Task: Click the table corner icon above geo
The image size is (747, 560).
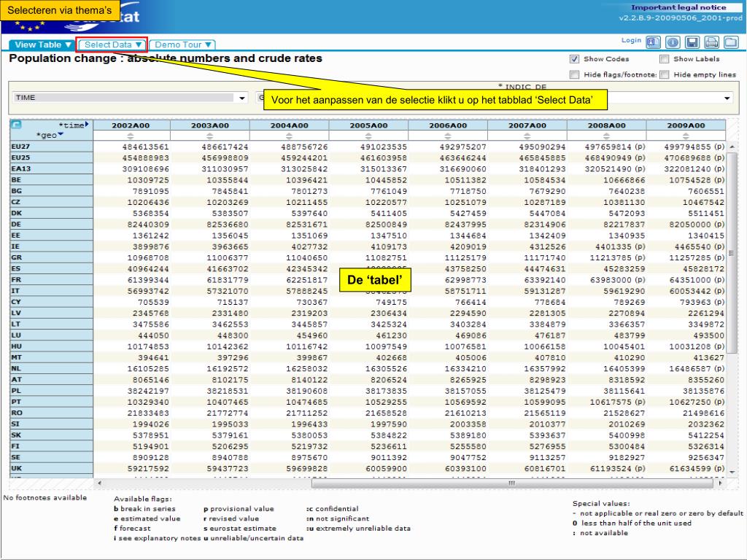Action: point(16,125)
